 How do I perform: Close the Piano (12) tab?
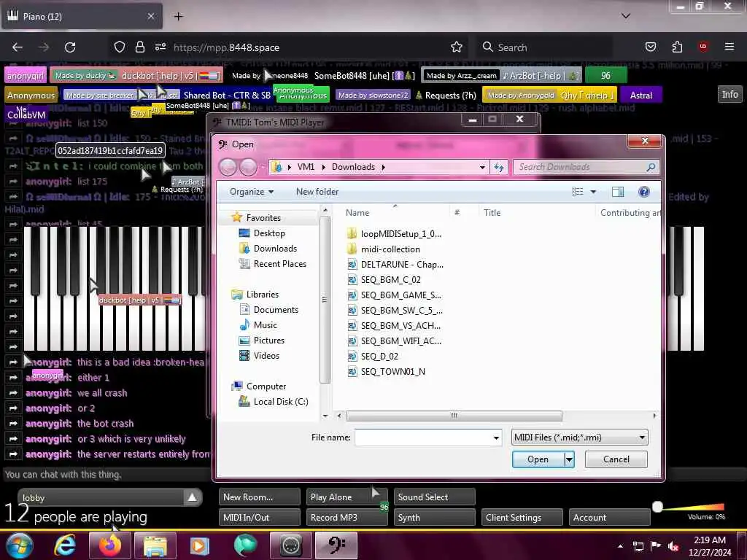pyautogui.click(x=150, y=16)
